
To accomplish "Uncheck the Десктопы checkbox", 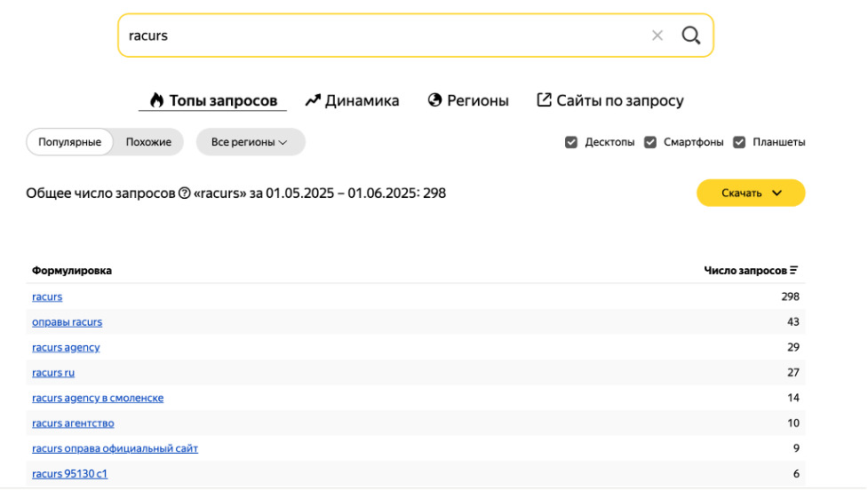I will [x=571, y=142].
